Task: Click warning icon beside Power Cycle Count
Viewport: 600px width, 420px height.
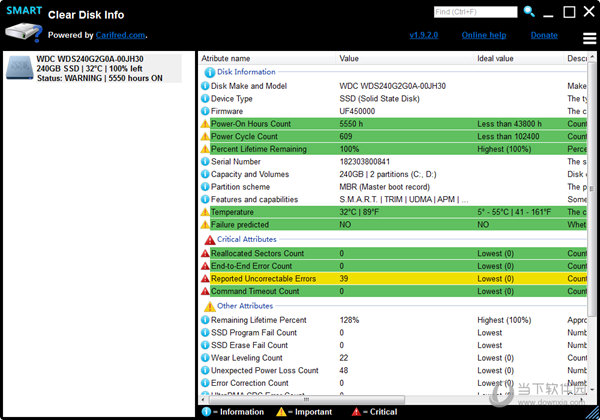Action: (205, 137)
